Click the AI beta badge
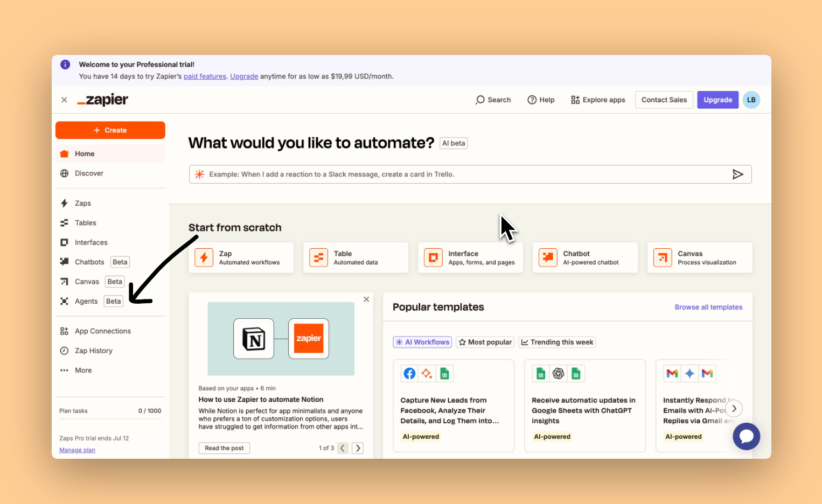 coord(454,143)
